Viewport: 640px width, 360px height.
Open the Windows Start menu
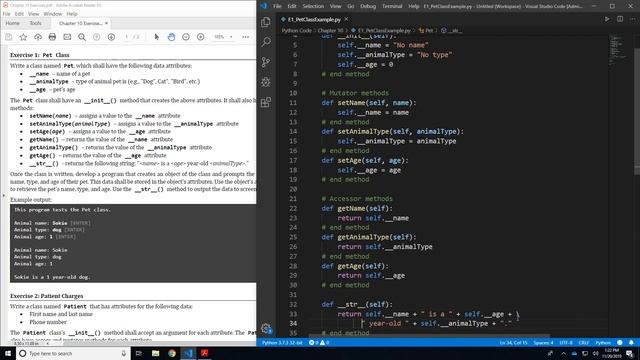click(x=7, y=353)
